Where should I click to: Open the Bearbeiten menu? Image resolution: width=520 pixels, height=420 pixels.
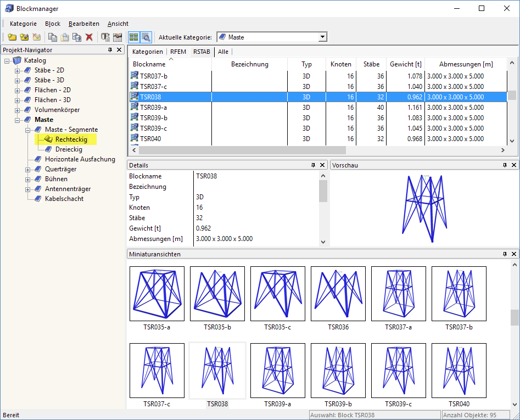click(x=83, y=24)
